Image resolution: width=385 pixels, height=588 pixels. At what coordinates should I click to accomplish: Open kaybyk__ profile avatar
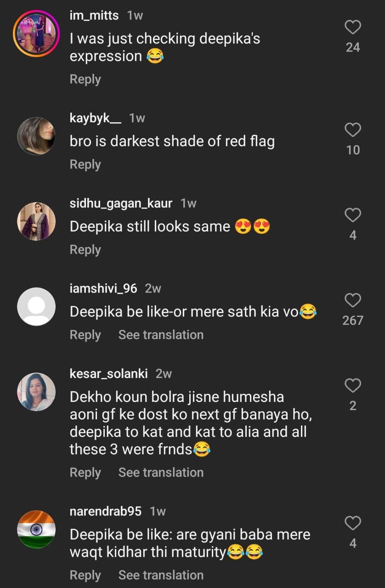[36, 136]
